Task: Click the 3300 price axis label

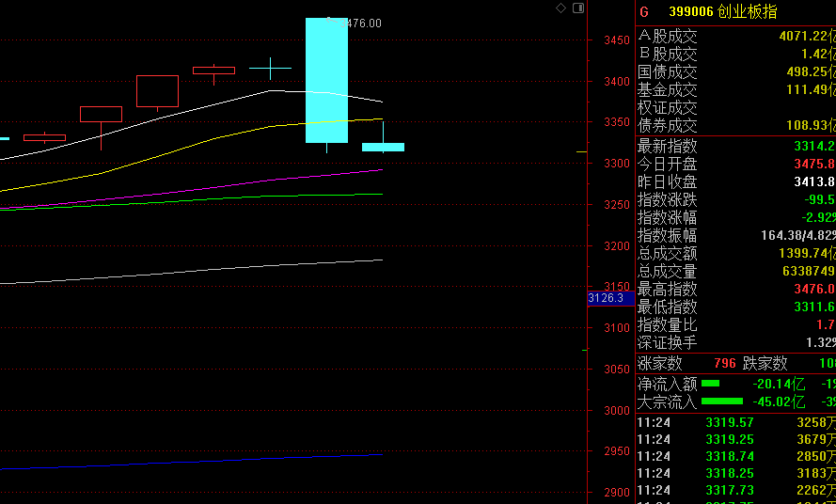Action: click(x=616, y=164)
